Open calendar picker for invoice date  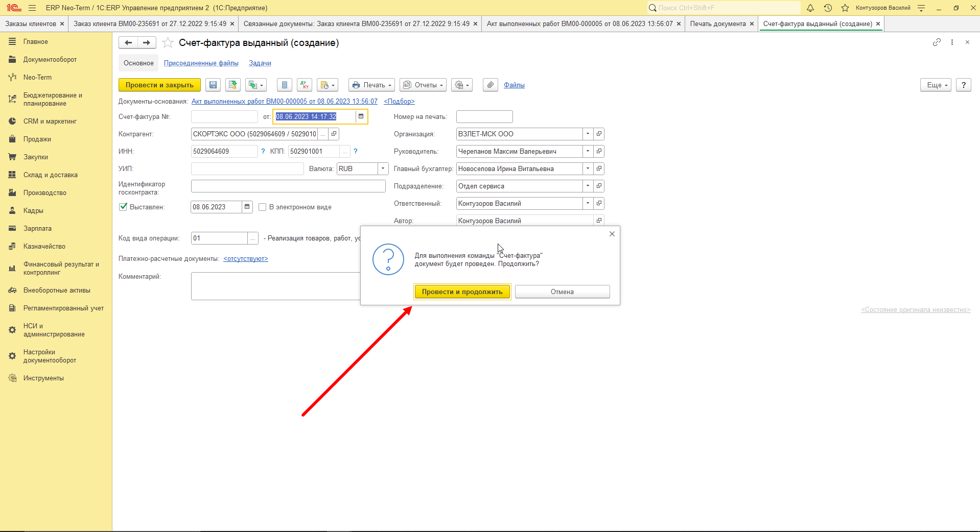pyautogui.click(x=361, y=116)
